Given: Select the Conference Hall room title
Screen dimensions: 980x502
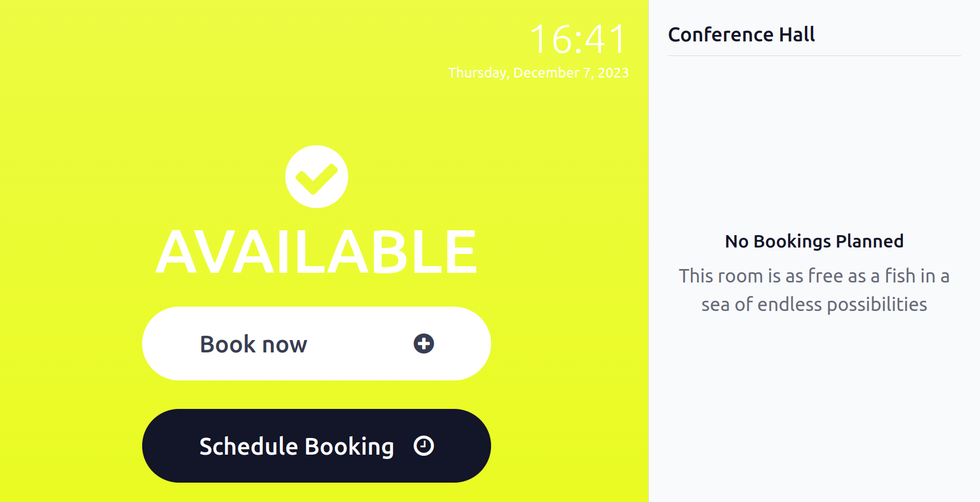Looking at the screenshot, I should (x=741, y=34).
